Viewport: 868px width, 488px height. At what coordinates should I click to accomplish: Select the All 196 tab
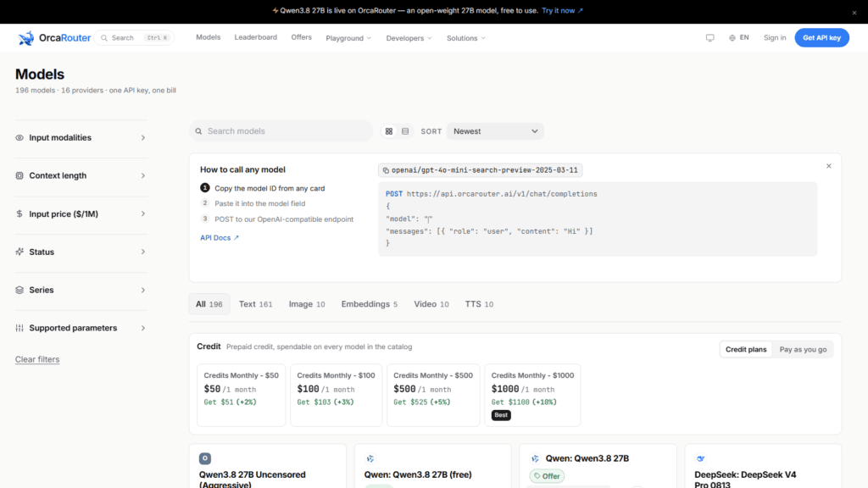(209, 304)
